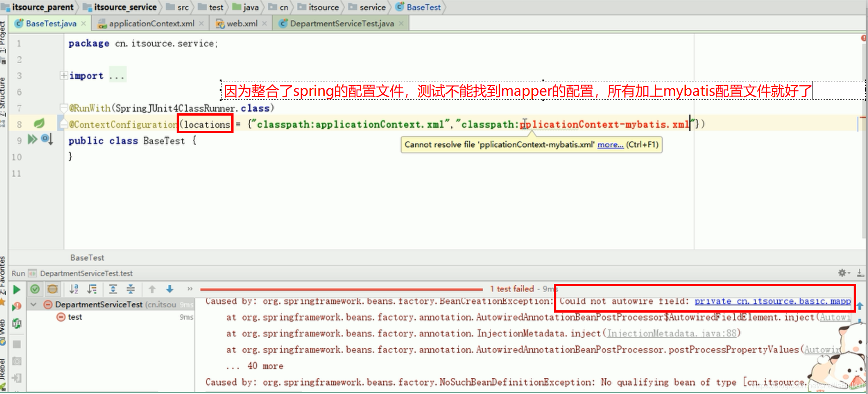The width and height of the screenshot is (868, 394).
Task: Fold the @RunWith annotation block
Action: coord(64,108)
